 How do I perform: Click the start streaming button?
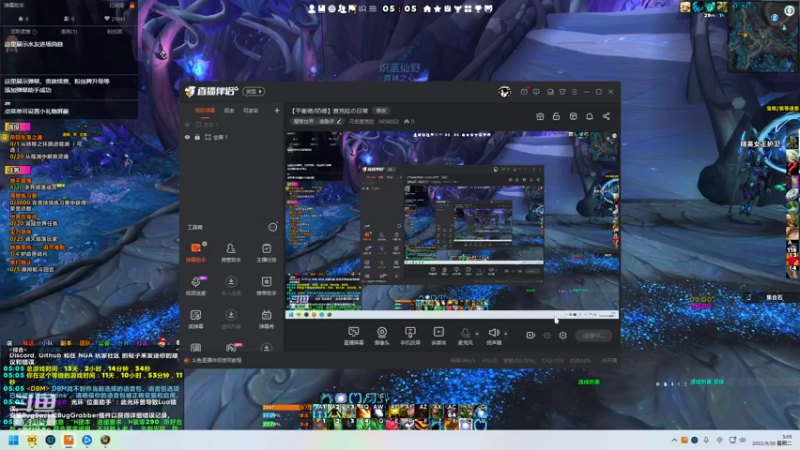point(594,335)
